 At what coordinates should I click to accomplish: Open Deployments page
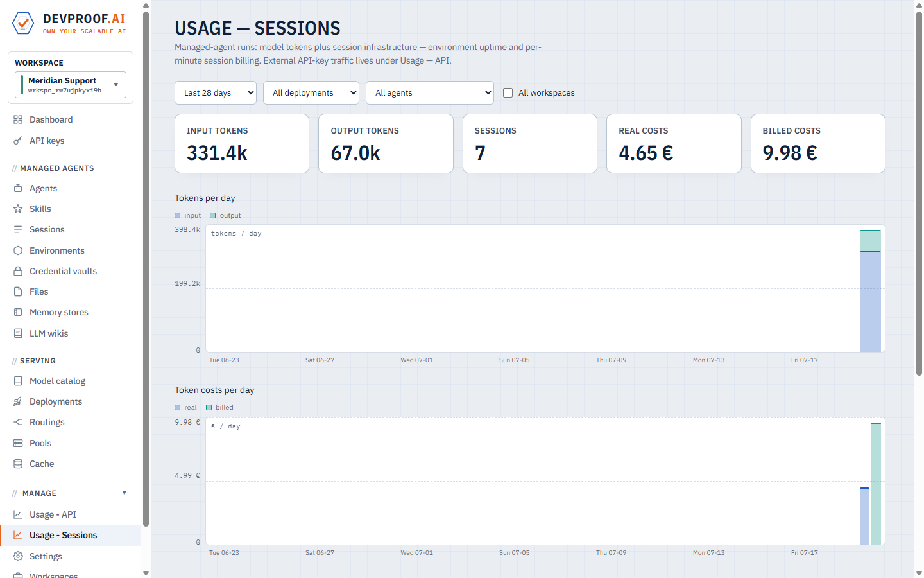pos(71,401)
